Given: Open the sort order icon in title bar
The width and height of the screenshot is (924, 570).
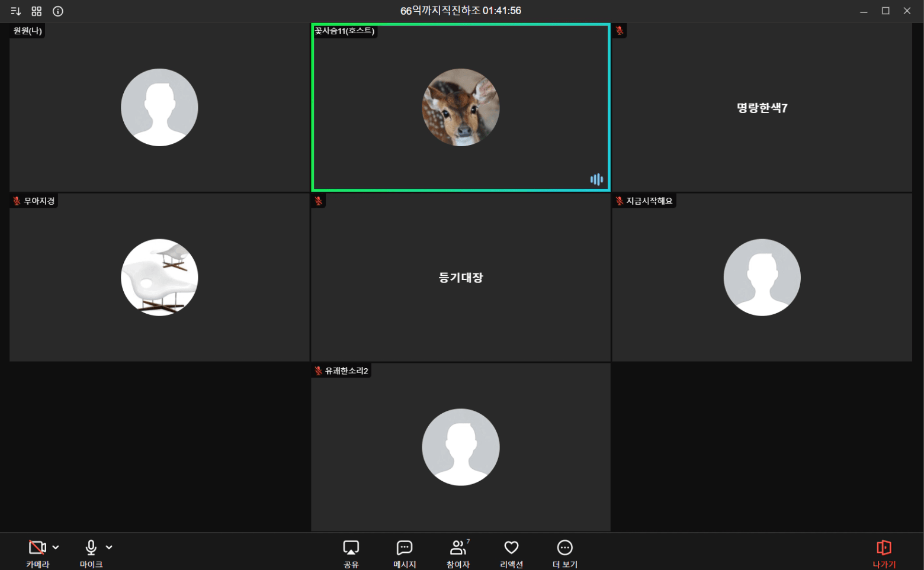Looking at the screenshot, I should click(x=16, y=11).
